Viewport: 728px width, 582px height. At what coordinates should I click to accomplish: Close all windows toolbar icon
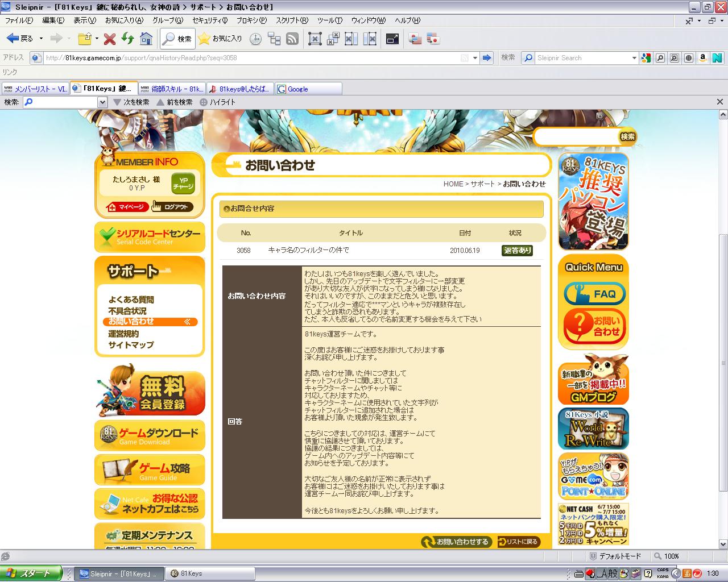[x=333, y=39]
